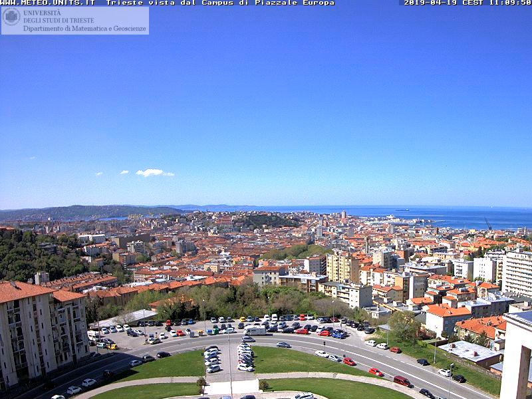Image resolution: width=532 pixels, height=399 pixels.
Task: Open the WWW.METEO.UNITS.IT link text
Action: point(47,3)
